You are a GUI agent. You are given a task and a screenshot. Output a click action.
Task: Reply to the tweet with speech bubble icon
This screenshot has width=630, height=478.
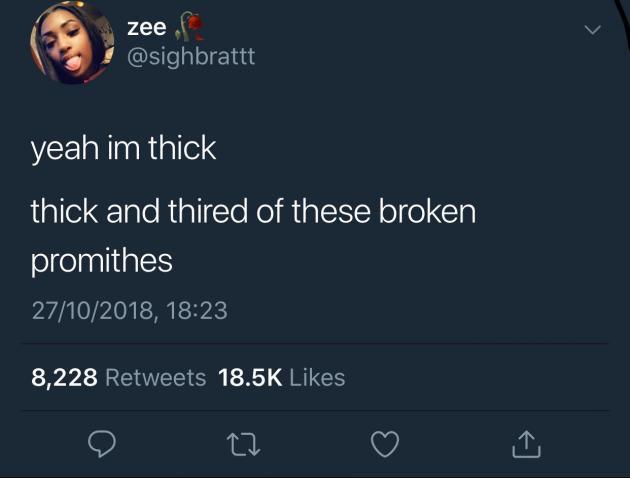click(102, 443)
